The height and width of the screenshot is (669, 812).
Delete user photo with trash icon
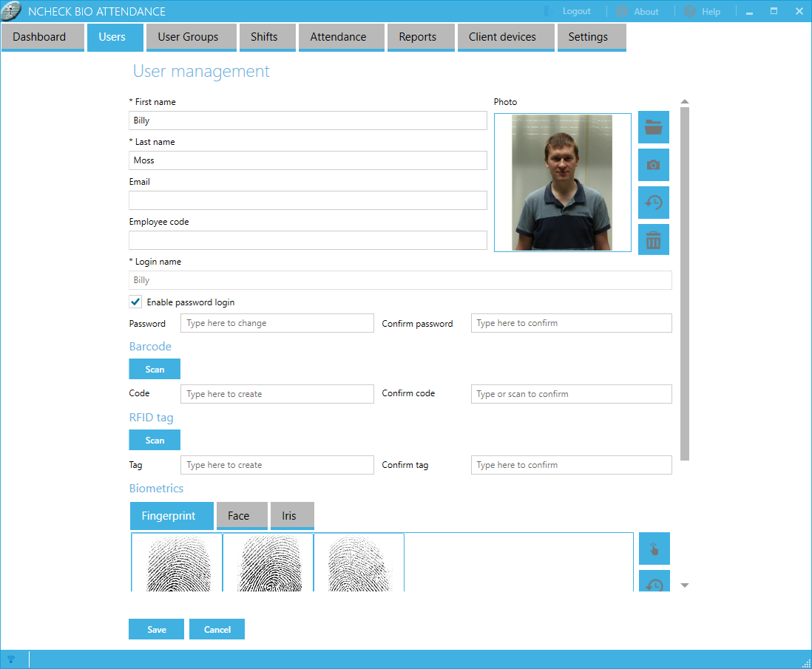click(653, 240)
